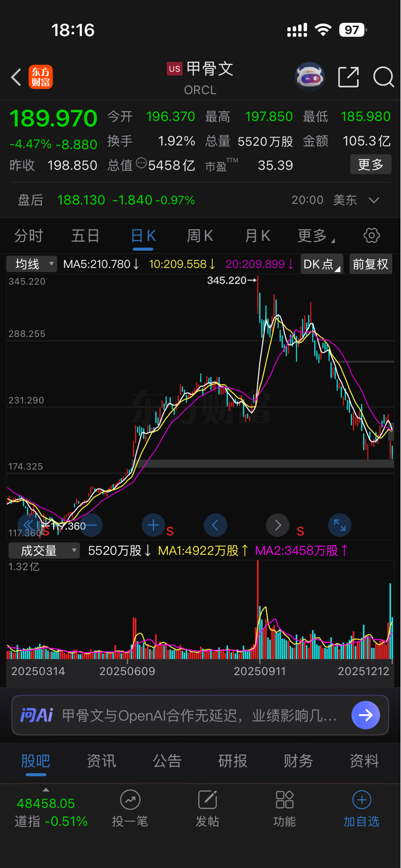Open the 研报 tab
Viewport: 401px width, 868px height.
pos(233,761)
